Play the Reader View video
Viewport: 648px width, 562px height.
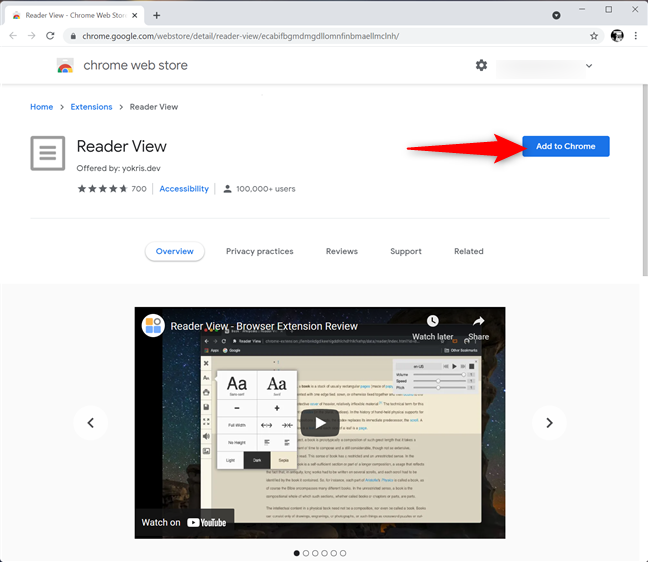point(320,423)
